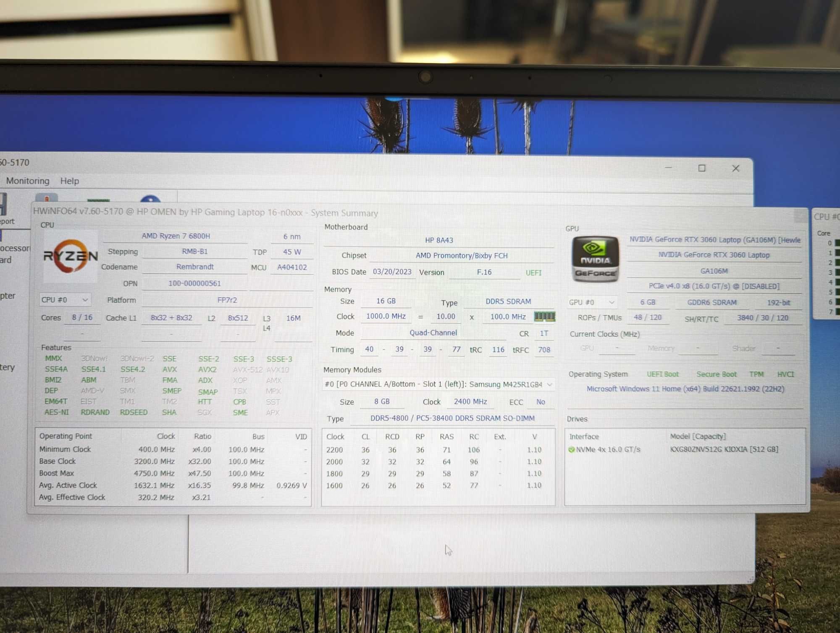Click the AMD Ryzen 7 6800H field
This screenshot has width=840, height=633.
176,236
